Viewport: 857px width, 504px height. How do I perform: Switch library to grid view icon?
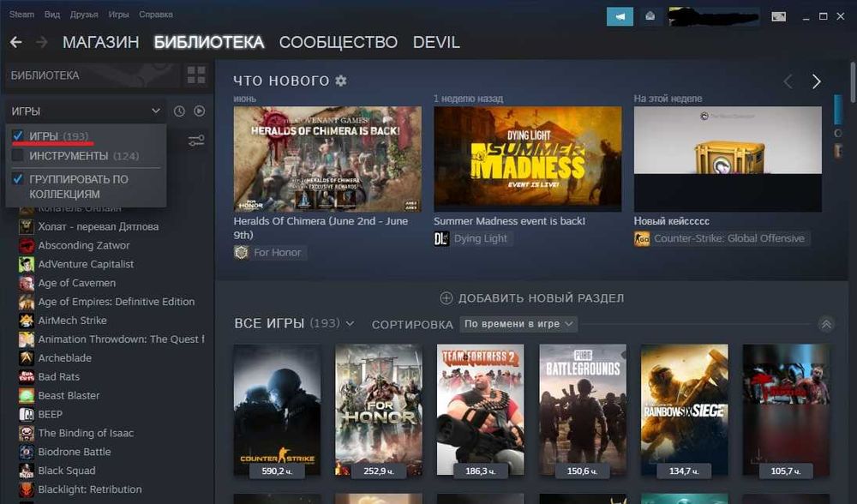click(x=195, y=75)
